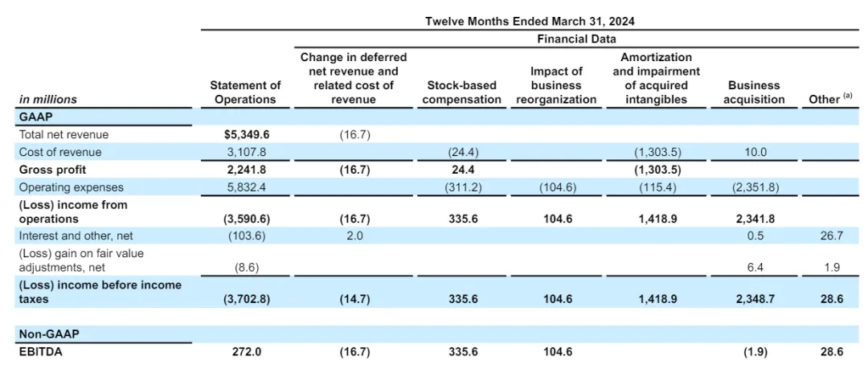This screenshot has height=369, width=868.
Task: Open the footnote (a) beside Other header
Action: [x=847, y=96]
